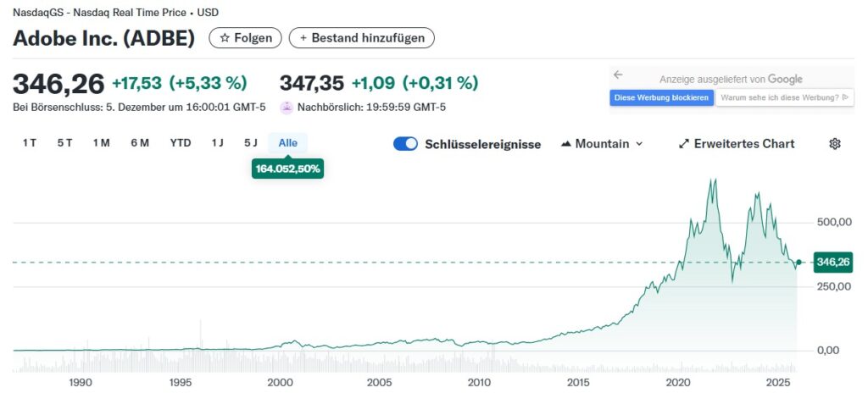Choose the 1 J range
868x415 pixels.
218,143
